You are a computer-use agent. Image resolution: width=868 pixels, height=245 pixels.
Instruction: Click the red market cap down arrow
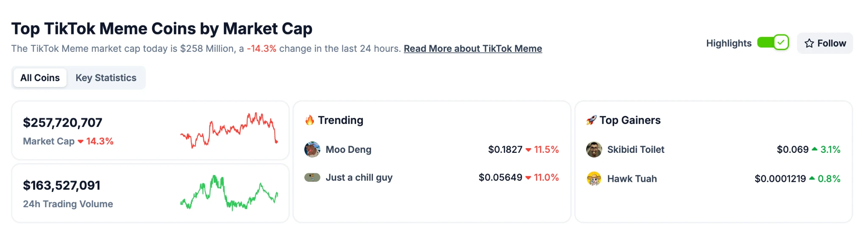[x=81, y=142]
